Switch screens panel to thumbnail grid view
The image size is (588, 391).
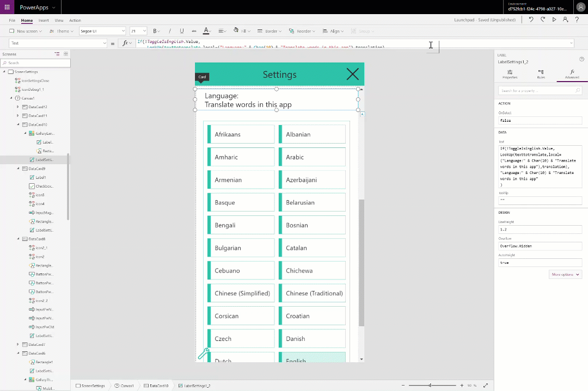point(66,54)
